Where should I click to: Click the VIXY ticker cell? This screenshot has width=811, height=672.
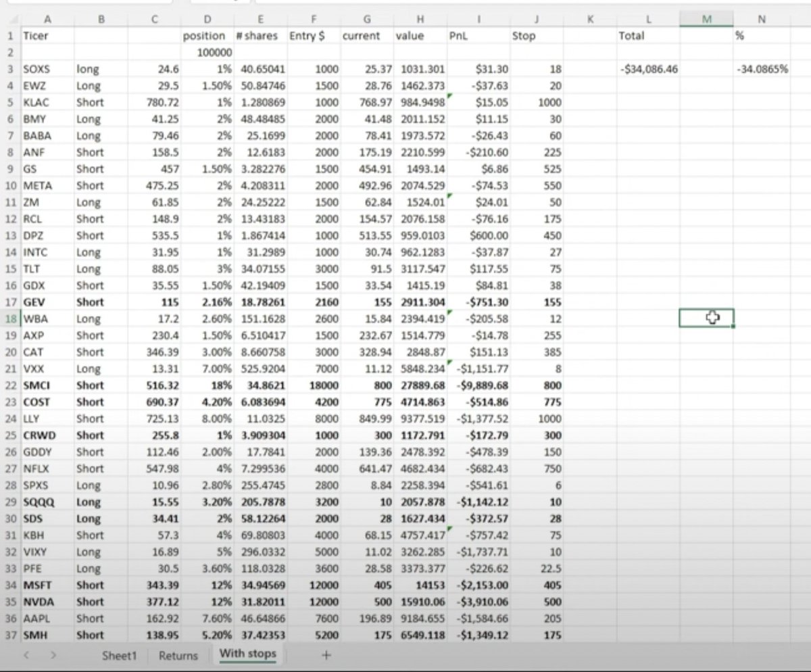[47, 552]
